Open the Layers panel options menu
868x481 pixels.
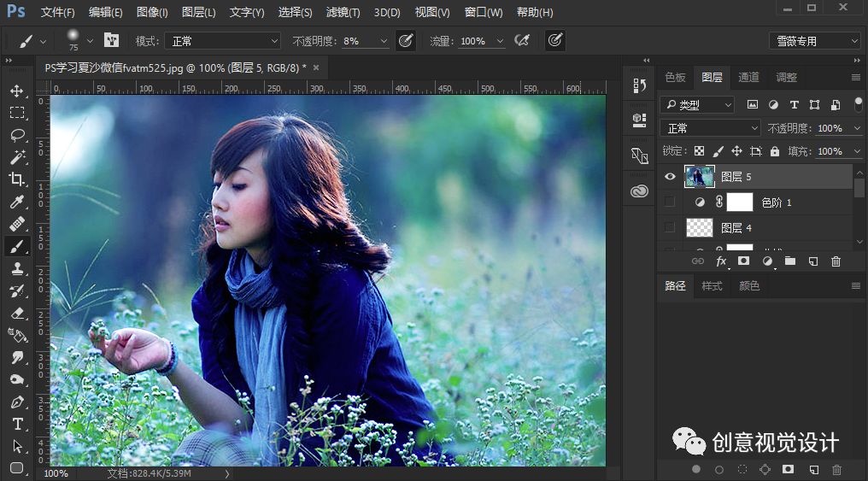tap(856, 78)
